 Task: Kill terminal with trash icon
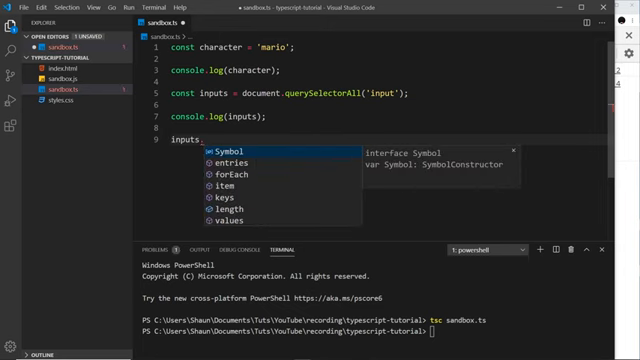tap(571, 249)
